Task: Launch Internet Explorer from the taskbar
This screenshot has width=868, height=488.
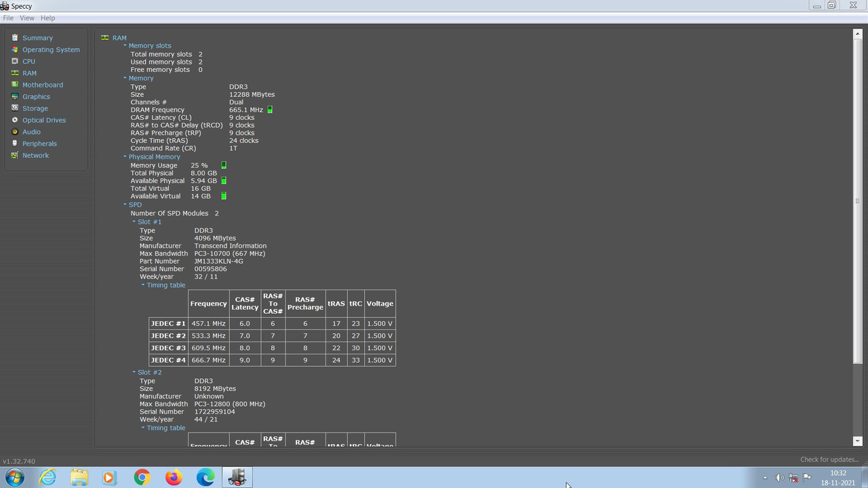Action: (47, 477)
